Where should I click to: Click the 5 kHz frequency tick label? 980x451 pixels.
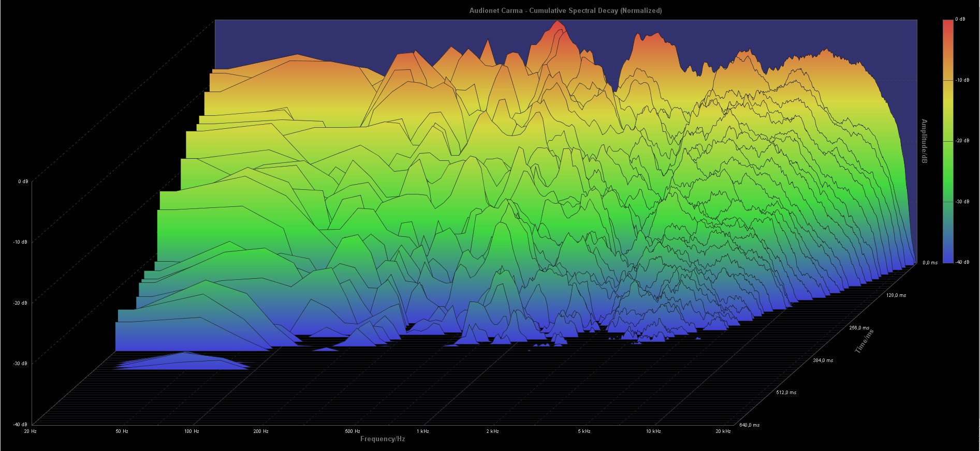tap(584, 431)
